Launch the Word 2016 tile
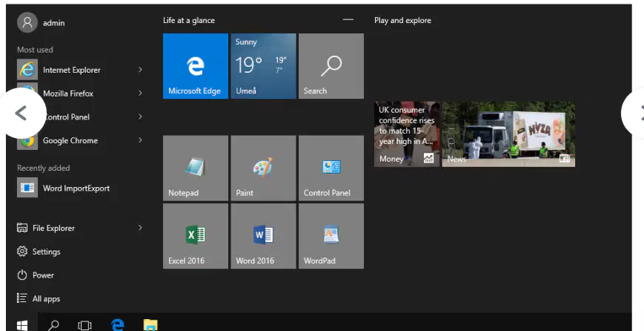644x331 pixels. coord(263,236)
